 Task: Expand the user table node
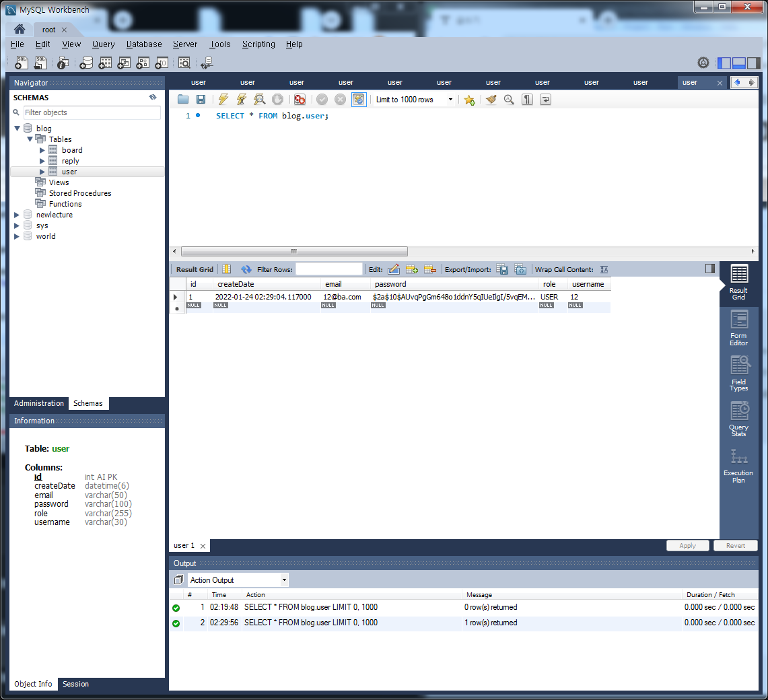[42, 172]
